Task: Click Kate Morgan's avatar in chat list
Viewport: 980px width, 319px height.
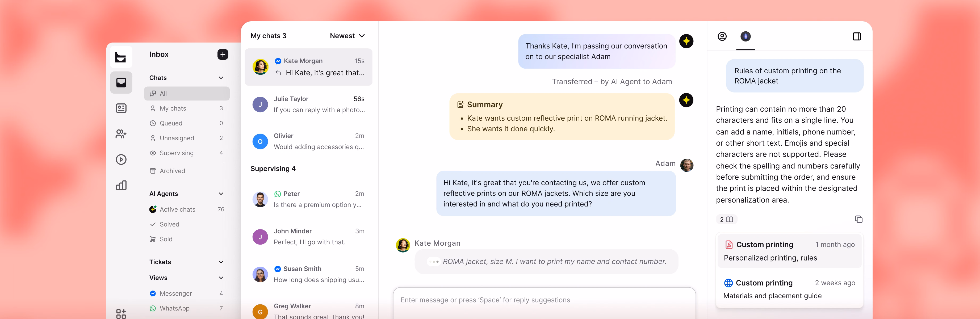Action: click(260, 67)
